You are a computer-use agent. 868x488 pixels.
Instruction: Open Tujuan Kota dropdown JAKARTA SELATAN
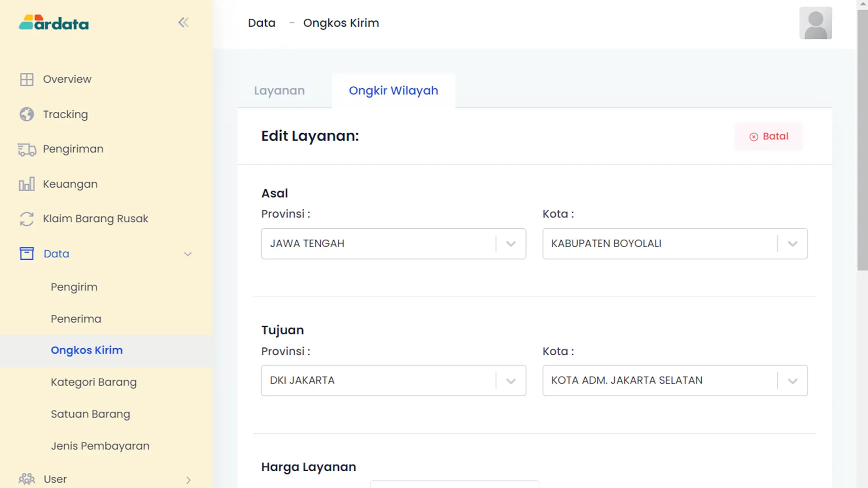pyautogui.click(x=675, y=380)
